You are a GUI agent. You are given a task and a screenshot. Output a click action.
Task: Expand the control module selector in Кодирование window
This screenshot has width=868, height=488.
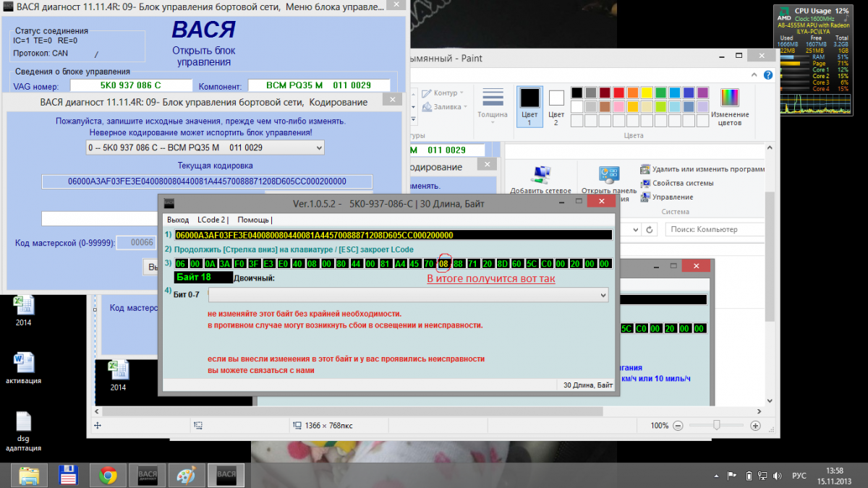(205, 147)
